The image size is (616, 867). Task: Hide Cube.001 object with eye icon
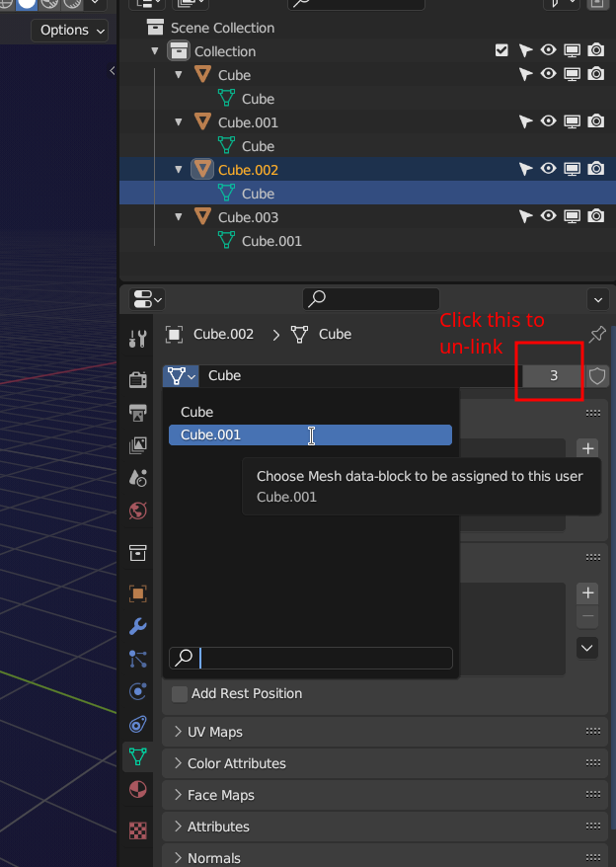548,121
